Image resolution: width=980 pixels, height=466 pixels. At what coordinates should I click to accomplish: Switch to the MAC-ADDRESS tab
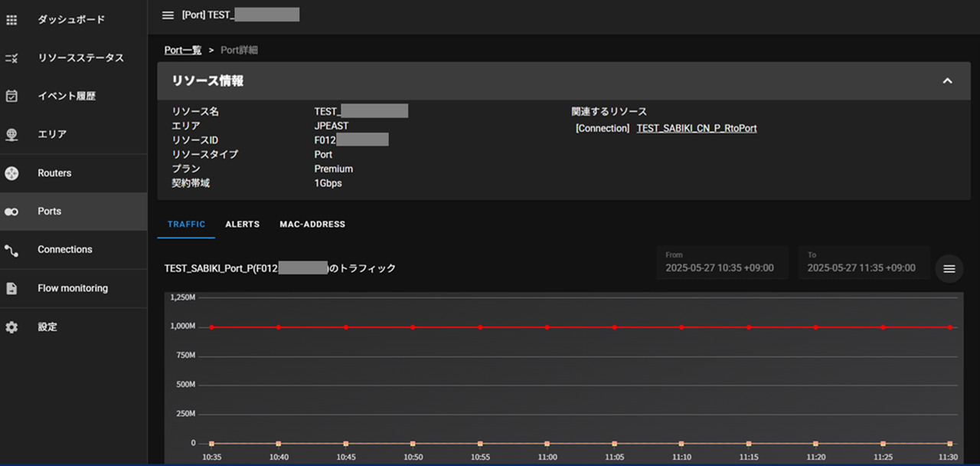click(312, 225)
